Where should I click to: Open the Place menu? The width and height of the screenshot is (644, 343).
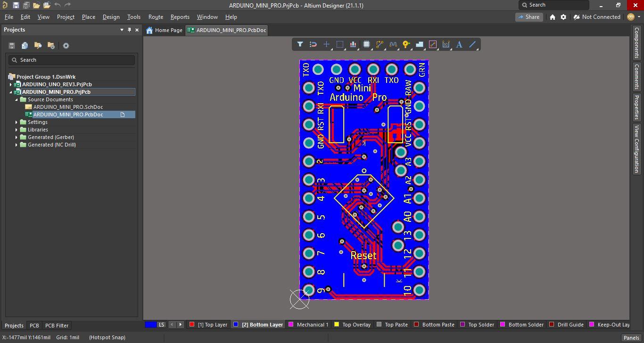pos(89,17)
